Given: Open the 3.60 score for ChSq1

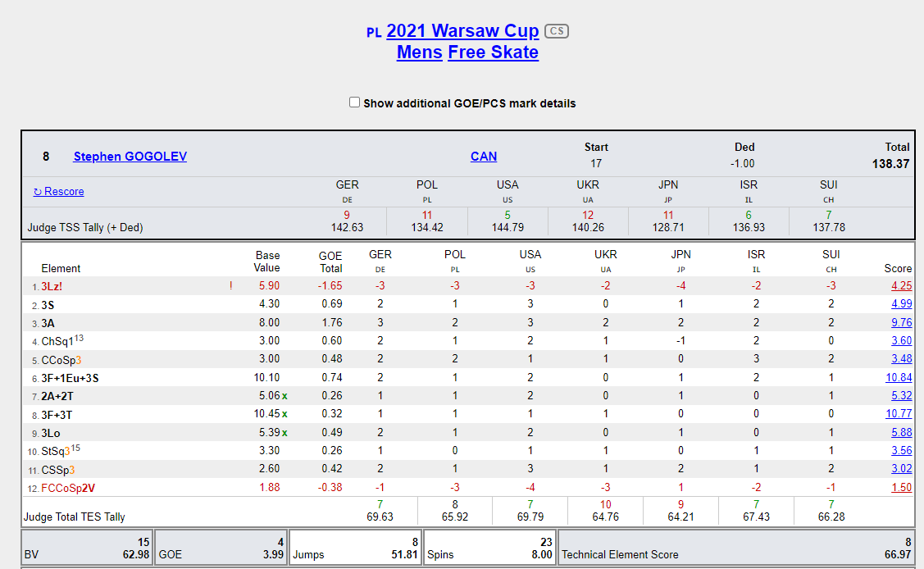Looking at the screenshot, I should [901, 341].
